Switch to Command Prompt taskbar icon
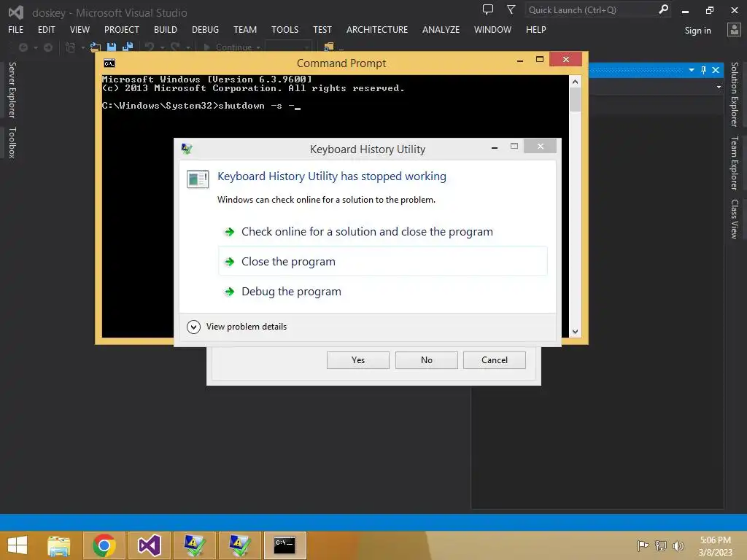747x560 pixels. 285,545
